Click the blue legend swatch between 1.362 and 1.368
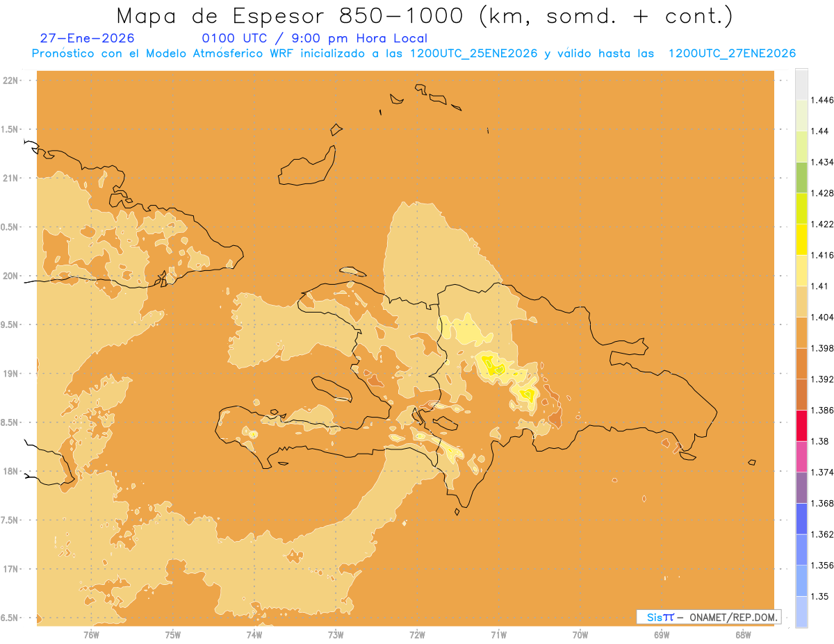The width and height of the screenshot is (834, 644). (801, 518)
